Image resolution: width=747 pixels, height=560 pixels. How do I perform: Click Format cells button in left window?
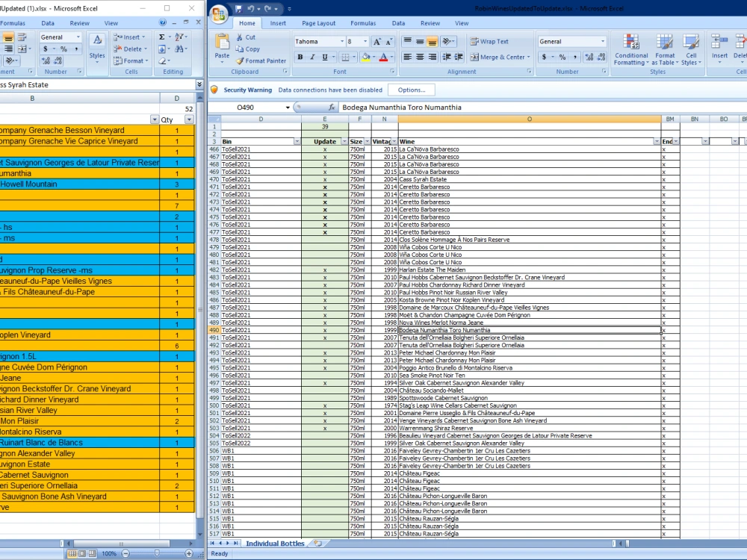(x=131, y=61)
